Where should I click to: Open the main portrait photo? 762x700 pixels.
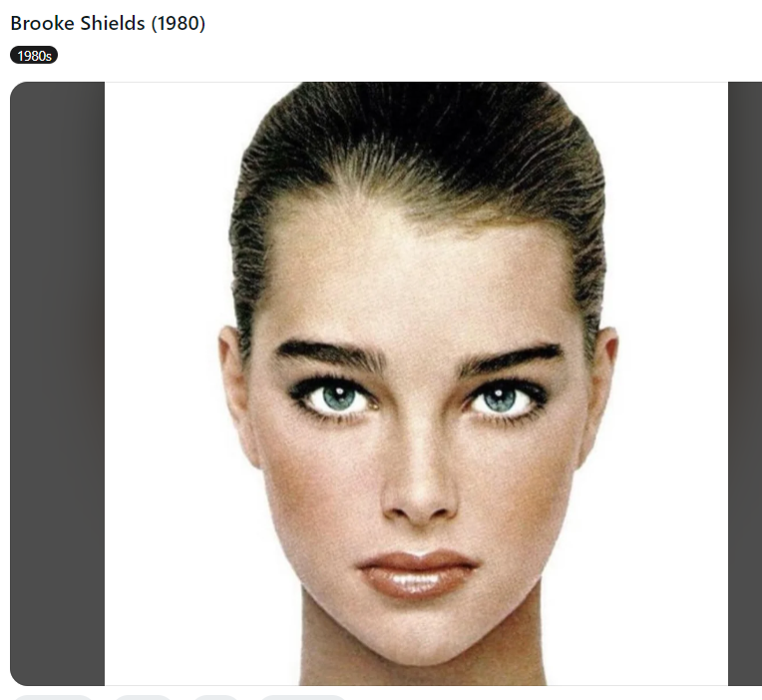tap(416, 384)
